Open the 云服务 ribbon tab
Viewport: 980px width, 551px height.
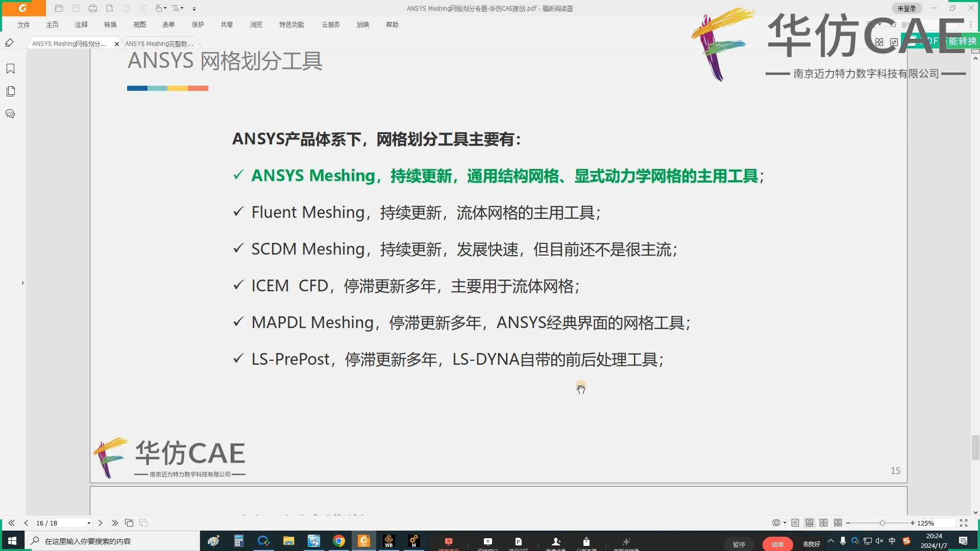pos(331,24)
